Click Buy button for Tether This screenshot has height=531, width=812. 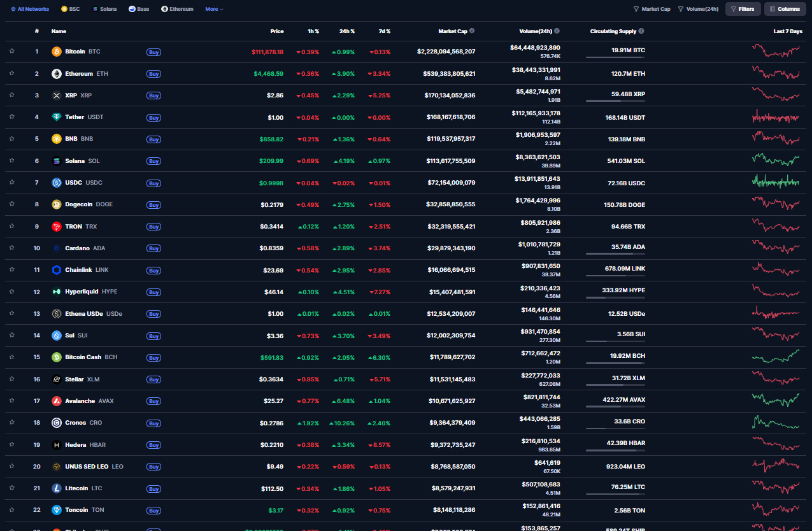[x=153, y=118]
